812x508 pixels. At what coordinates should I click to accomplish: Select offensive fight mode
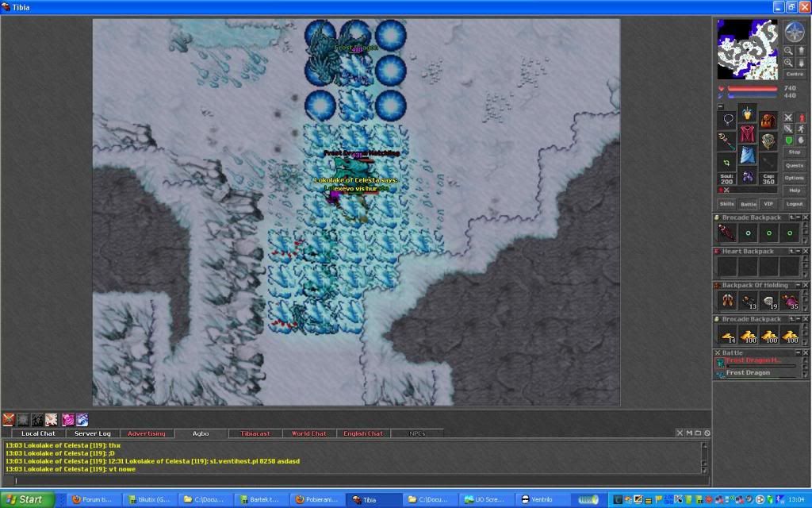(x=788, y=118)
